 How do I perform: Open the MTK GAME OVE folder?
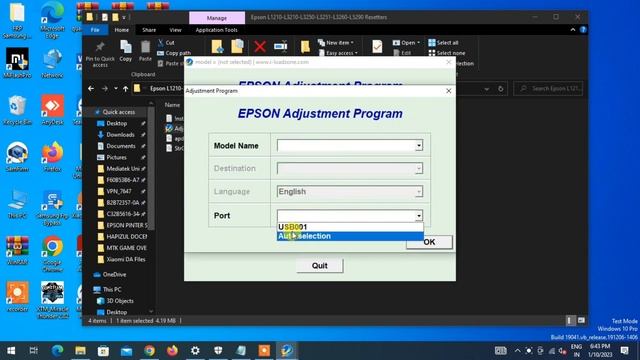[126, 248]
